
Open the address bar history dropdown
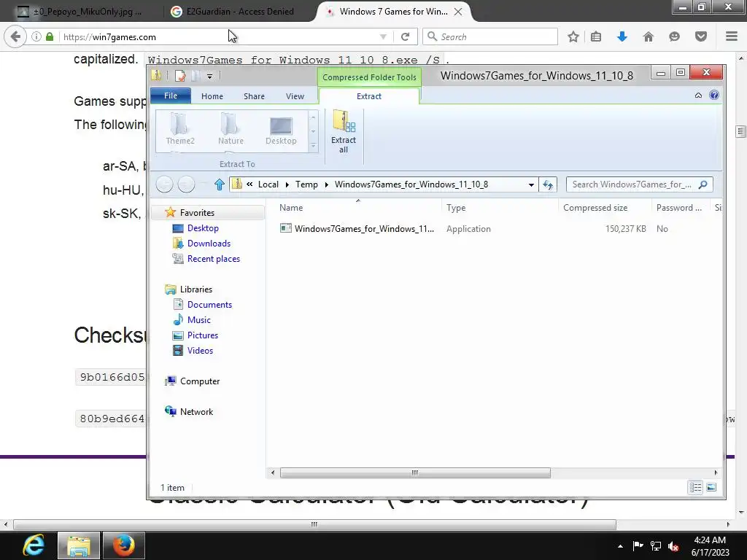pos(531,184)
